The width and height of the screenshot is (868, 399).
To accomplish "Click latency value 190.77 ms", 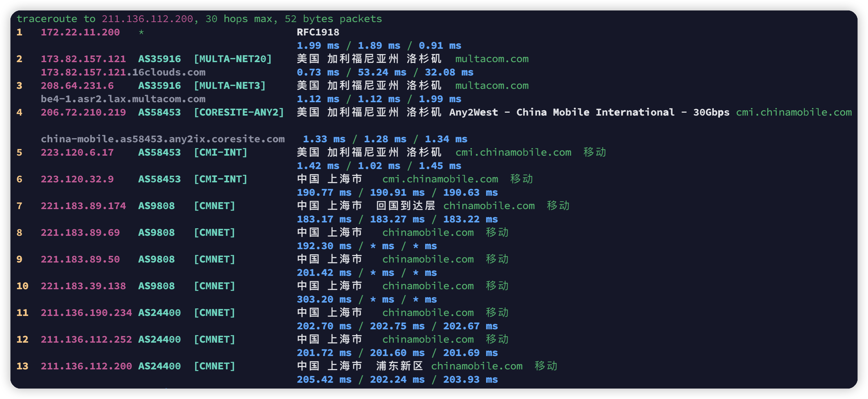I will [x=324, y=193].
